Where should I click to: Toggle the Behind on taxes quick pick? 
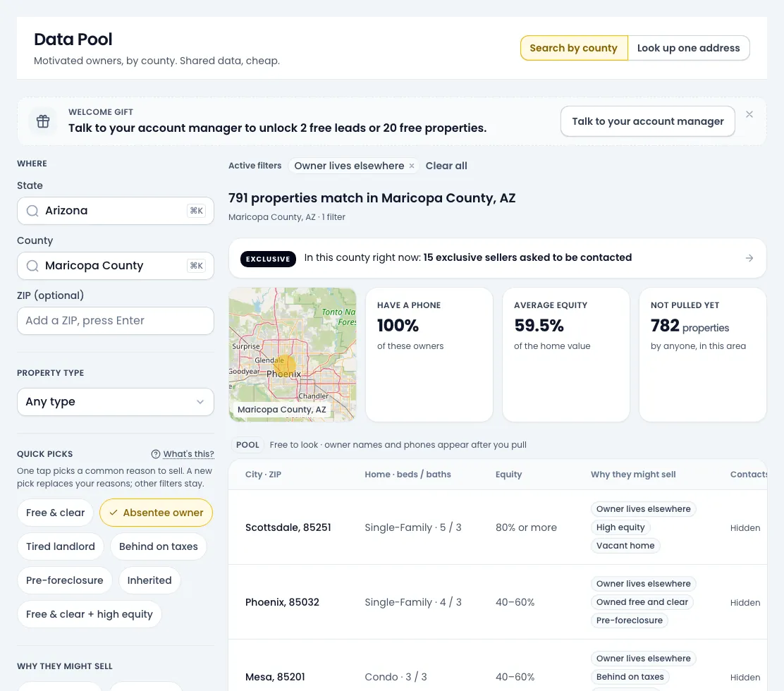(x=159, y=546)
